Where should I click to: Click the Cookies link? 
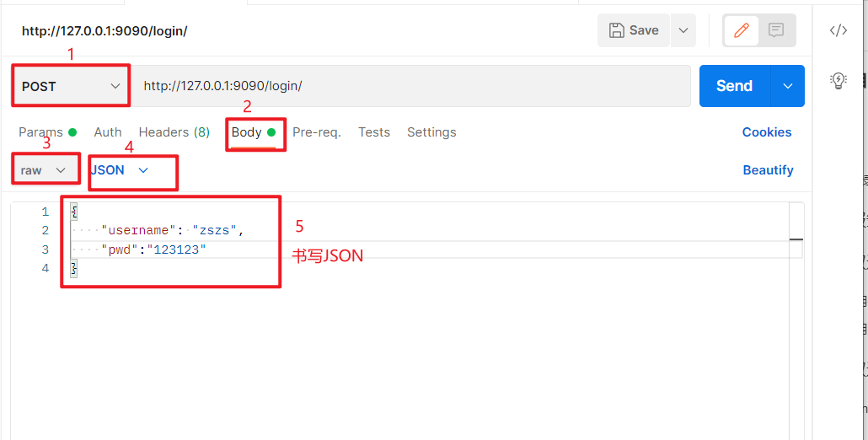coord(767,132)
